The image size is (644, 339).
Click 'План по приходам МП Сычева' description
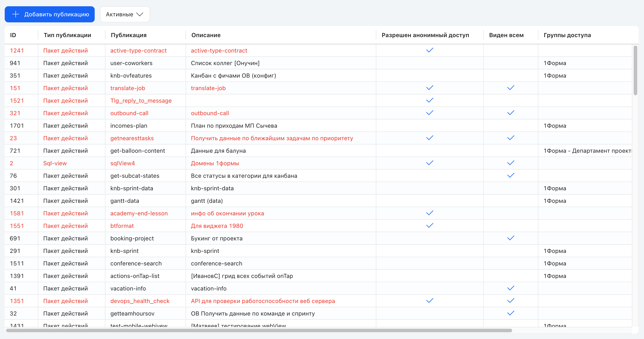click(x=234, y=126)
